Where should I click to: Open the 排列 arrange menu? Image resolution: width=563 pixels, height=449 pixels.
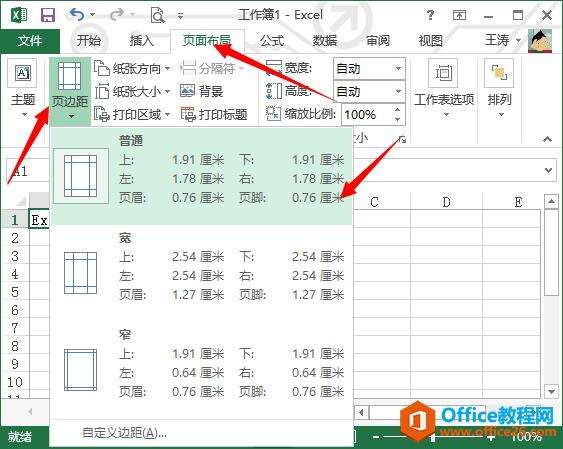point(499,88)
